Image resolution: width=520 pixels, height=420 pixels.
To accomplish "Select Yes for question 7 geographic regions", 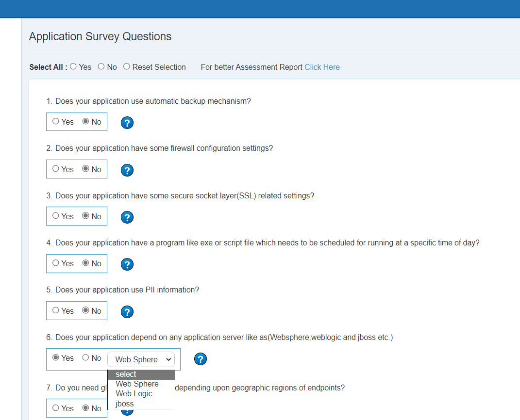I will 56,408.
